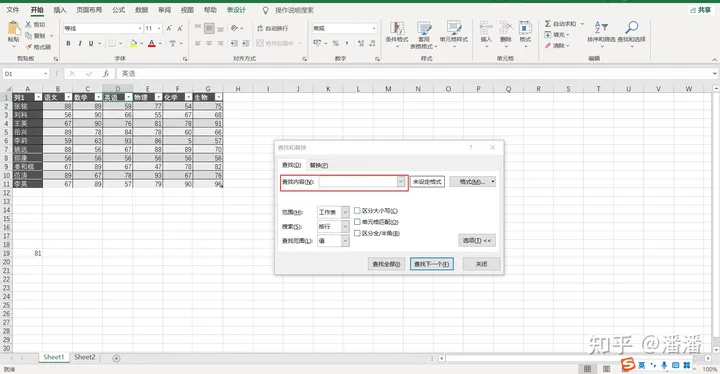Click the yellow fill color swatch
Viewport: 720px width, 374px height.
click(x=133, y=43)
